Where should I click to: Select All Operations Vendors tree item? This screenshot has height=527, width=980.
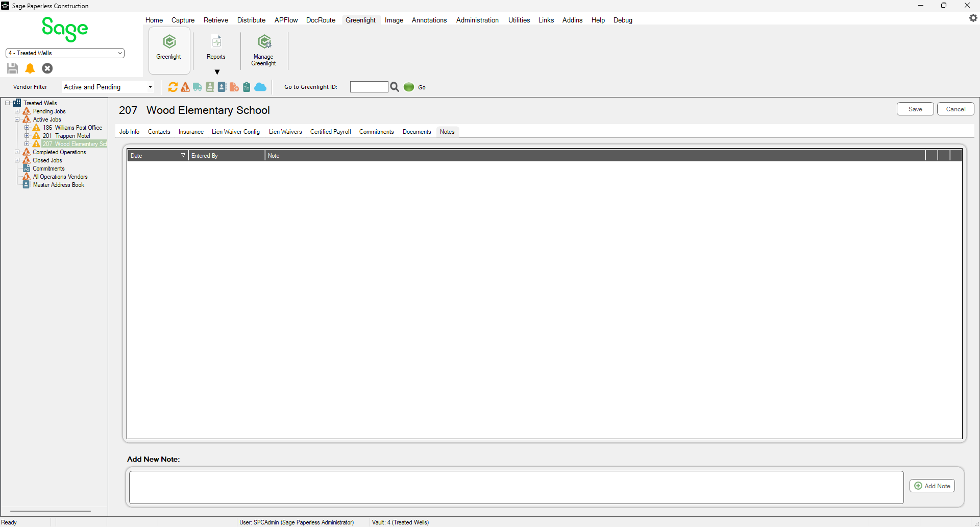[60, 177]
